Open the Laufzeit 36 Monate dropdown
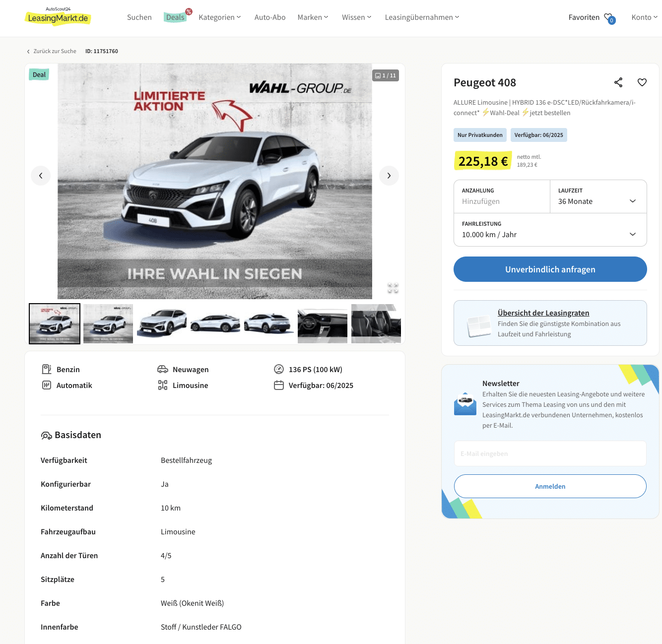The image size is (662, 644). tap(598, 196)
